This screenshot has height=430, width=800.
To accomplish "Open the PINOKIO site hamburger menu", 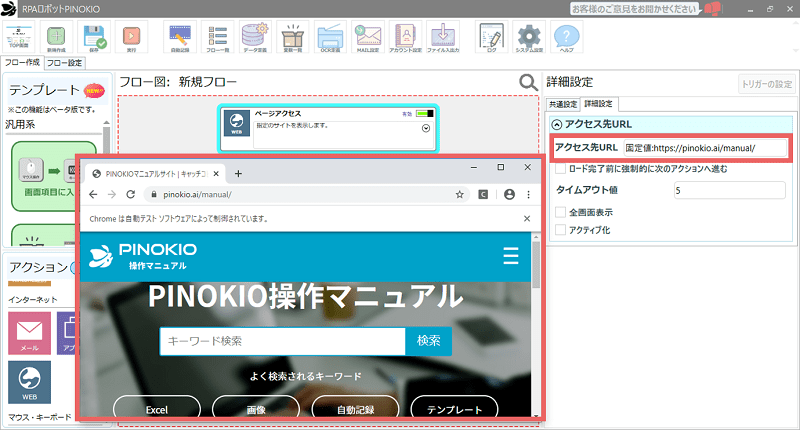I will (x=511, y=256).
